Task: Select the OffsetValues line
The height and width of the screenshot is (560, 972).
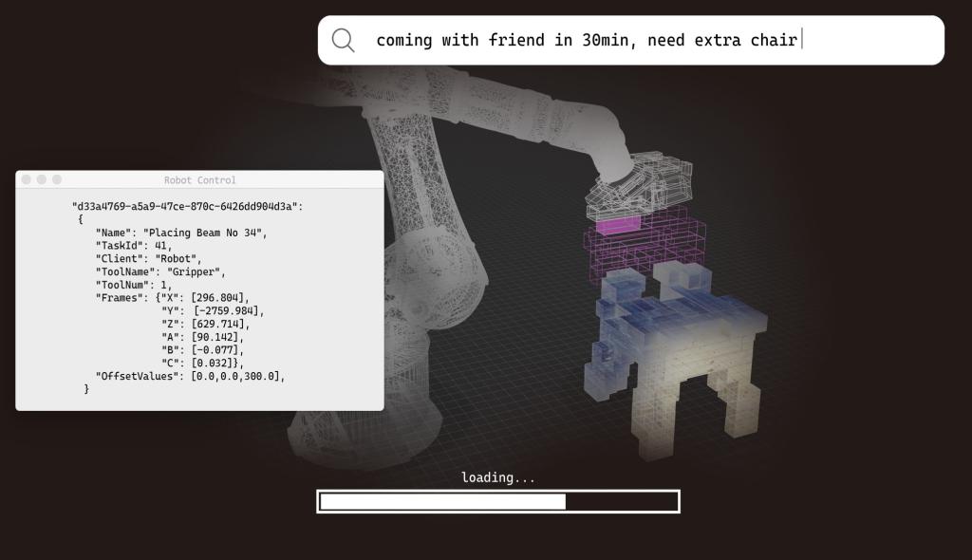Action: click(x=190, y=376)
